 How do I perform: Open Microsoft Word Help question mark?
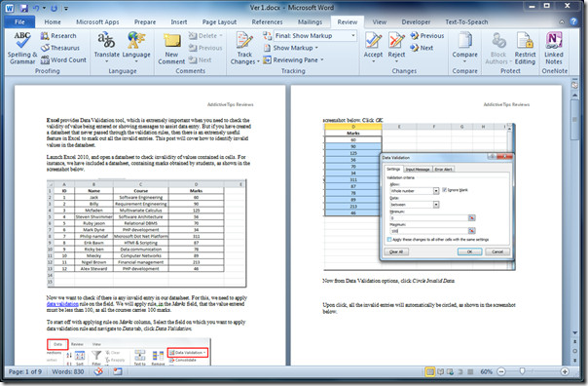pyautogui.click(x=573, y=21)
